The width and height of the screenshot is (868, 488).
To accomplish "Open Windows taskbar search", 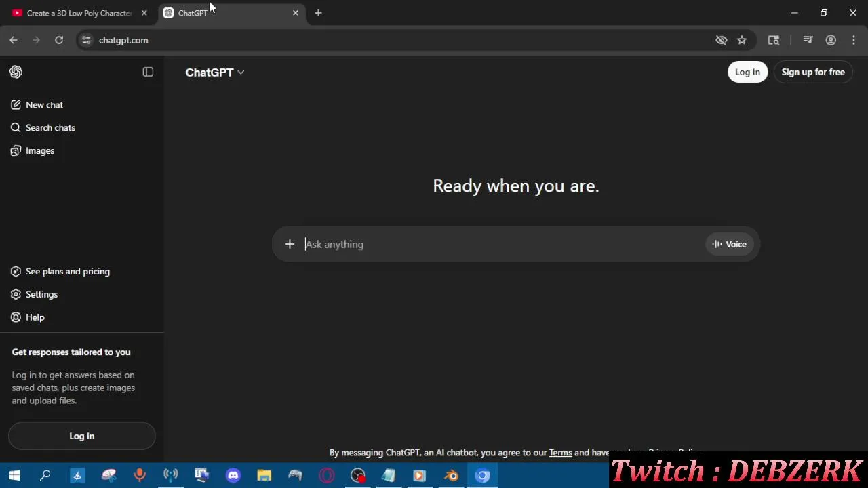I will tap(45, 475).
